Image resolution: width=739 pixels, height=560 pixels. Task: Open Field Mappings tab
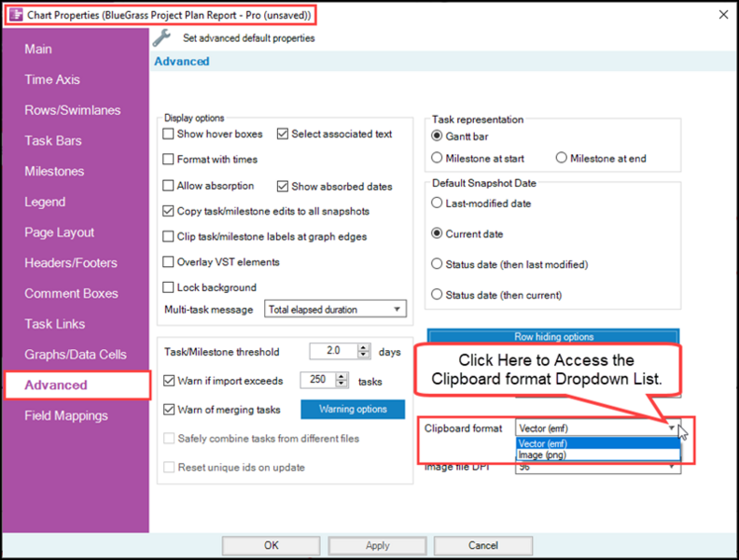pyautogui.click(x=66, y=415)
